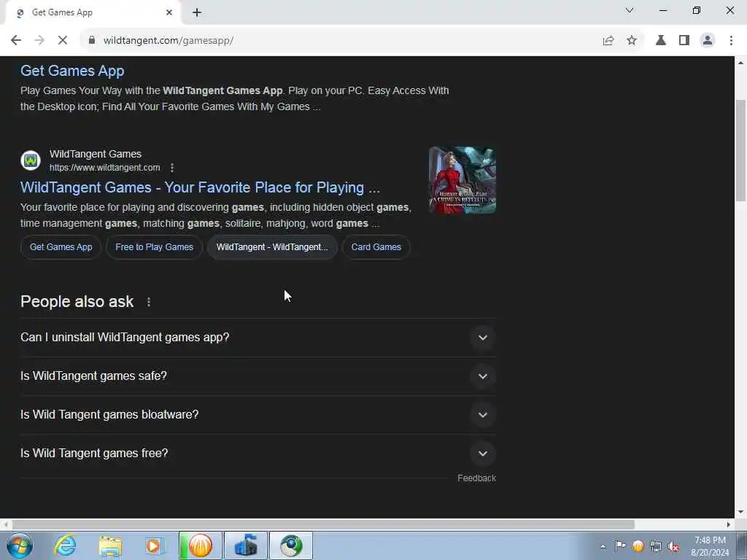Open the profile avatar menu
747x560 pixels.
(708, 41)
